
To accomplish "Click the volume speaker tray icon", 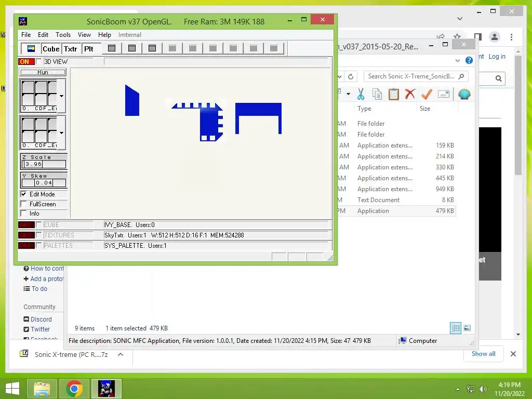I will pyautogui.click(x=483, y=389).
